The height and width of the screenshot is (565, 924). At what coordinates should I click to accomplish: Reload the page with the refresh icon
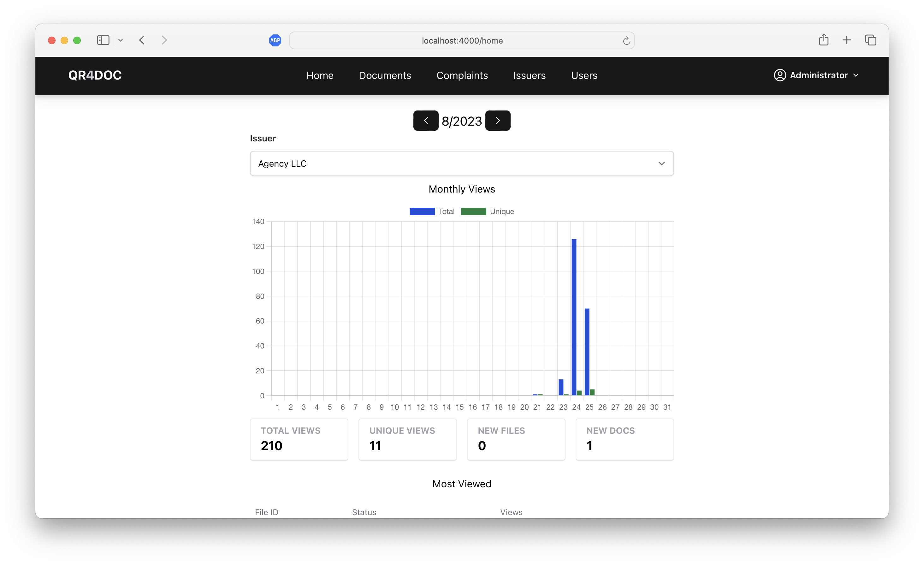tap(626, 40)
